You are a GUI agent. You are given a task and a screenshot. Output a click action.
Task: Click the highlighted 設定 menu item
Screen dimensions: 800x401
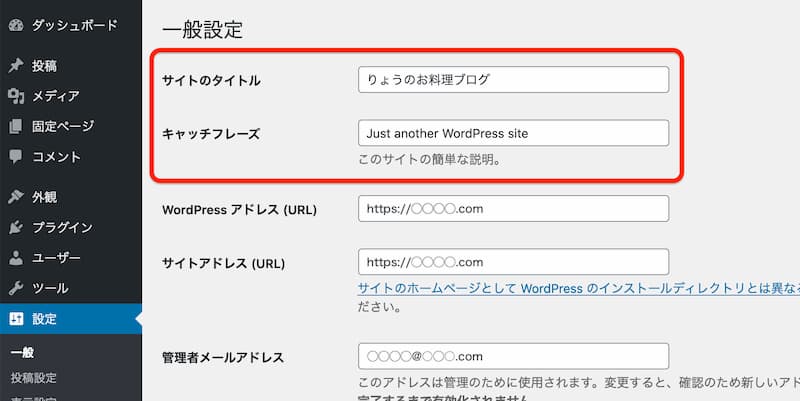[x=71, y=319]
